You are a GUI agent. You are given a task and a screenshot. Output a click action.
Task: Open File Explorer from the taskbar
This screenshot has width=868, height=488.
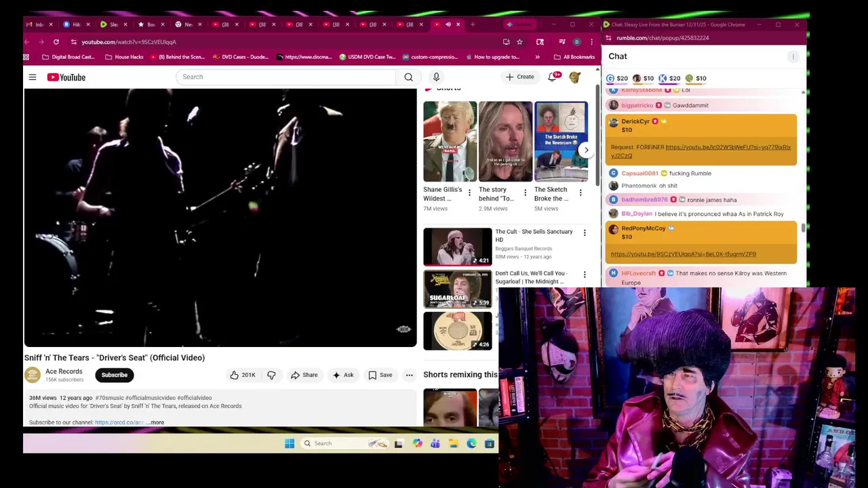[453, 443]
